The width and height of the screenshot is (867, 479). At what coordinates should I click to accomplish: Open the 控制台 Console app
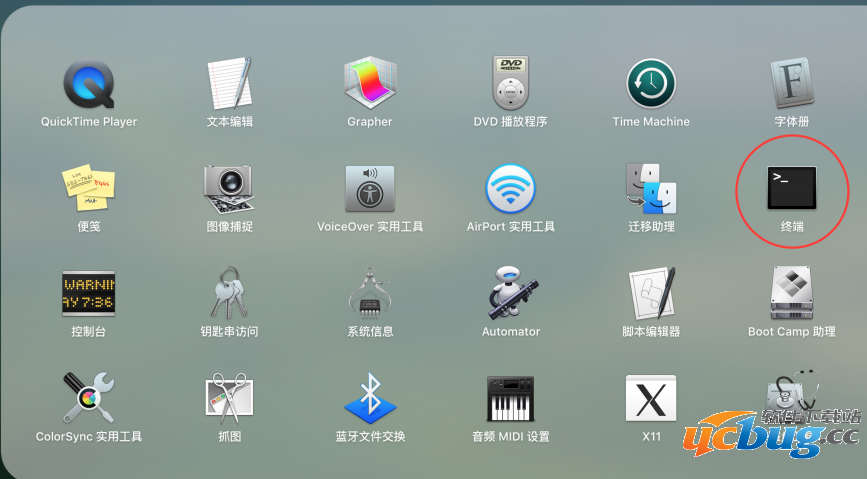tap(88, 293)
